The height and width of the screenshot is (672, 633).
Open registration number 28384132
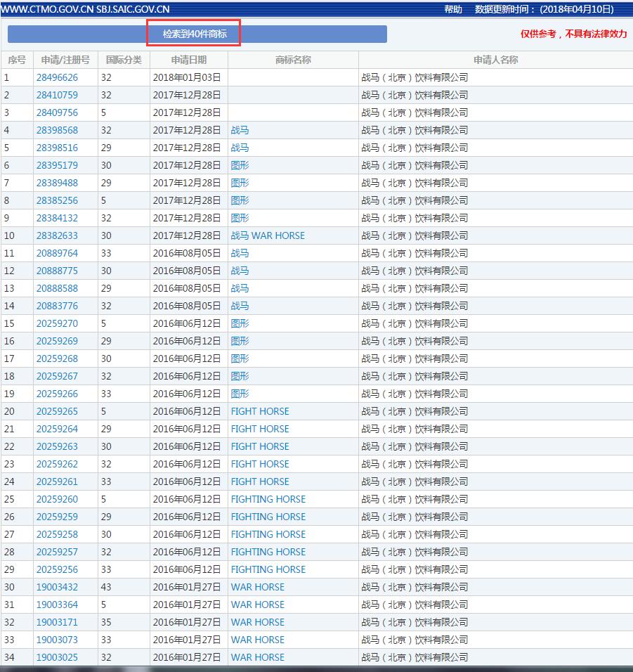click(57, 218)
